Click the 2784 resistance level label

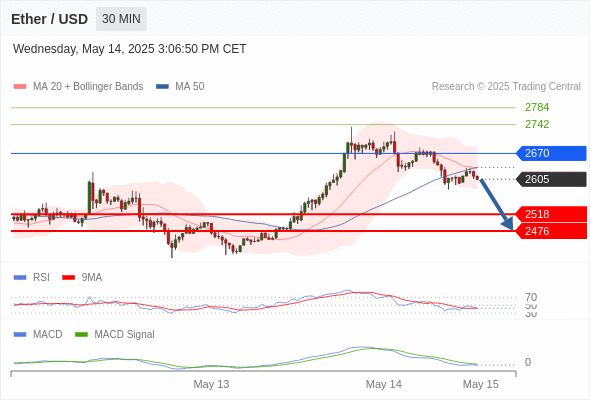(x=537, y=107)
